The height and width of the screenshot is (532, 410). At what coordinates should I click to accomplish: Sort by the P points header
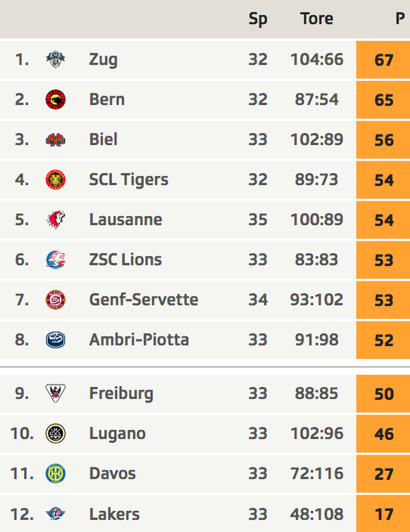pyautogui.click(x=400, y=19)
